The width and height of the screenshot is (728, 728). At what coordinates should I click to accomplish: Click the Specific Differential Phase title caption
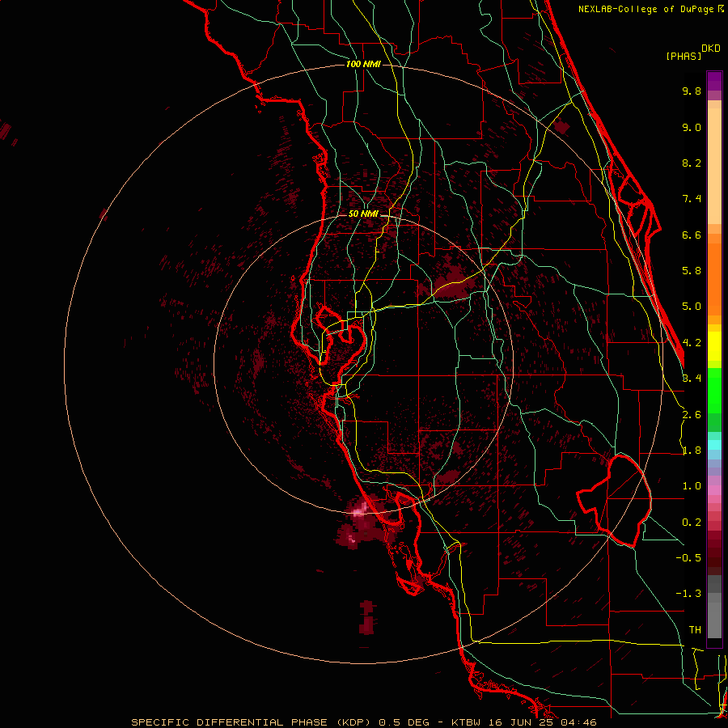click(x=363, y=722)
